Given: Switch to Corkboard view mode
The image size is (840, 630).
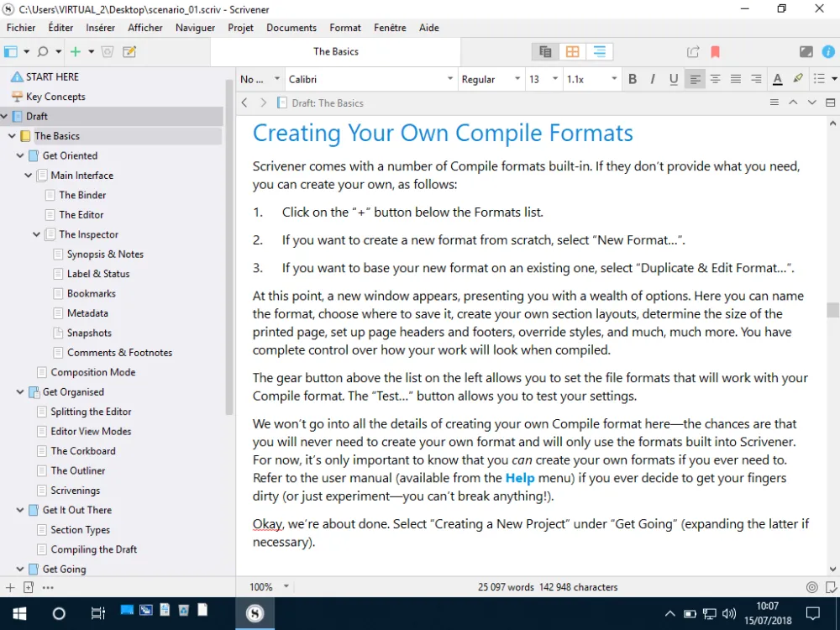Looking at the screenshot, I should (x=572, y=52).
